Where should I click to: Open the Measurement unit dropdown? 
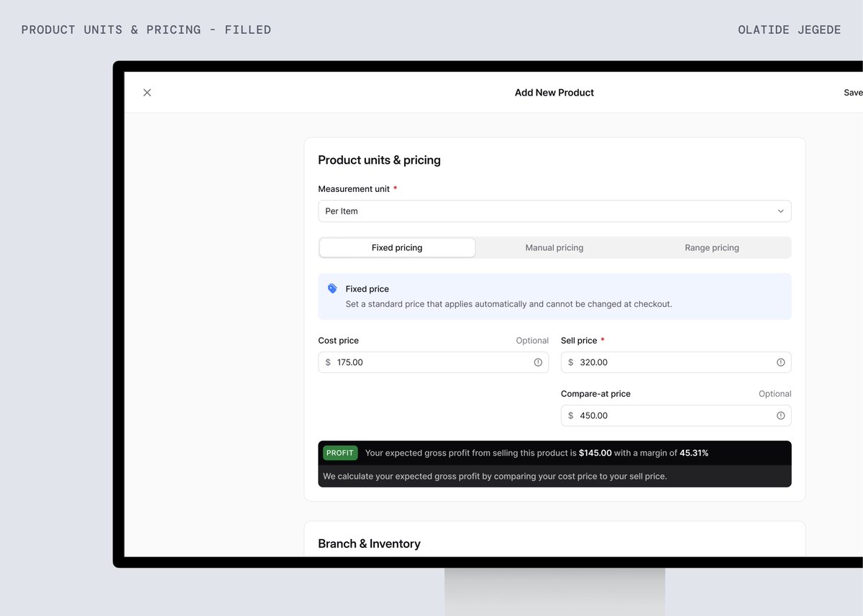coord(554,211)
